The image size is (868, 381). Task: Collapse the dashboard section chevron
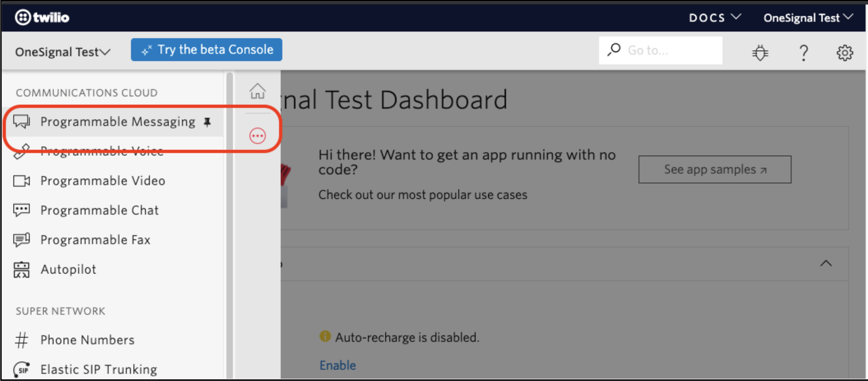826,264
